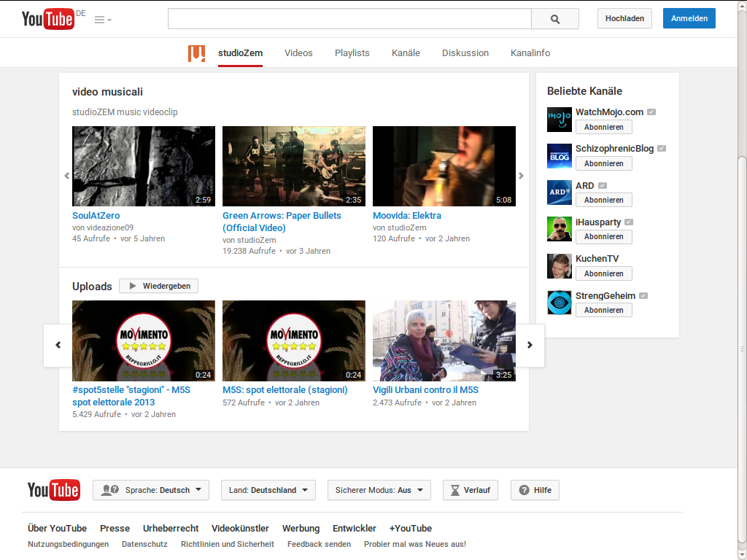747x560 pixels.
Task: Show next video musicali items with right arrow
Action: [x=521, y=176]
